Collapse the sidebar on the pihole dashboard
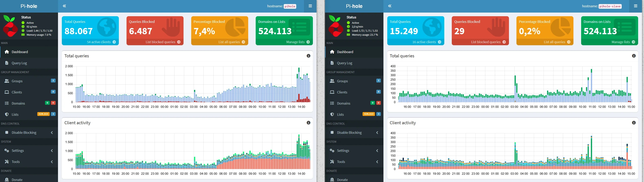Screen dimensions: 644x182 [x=64, y=6]
